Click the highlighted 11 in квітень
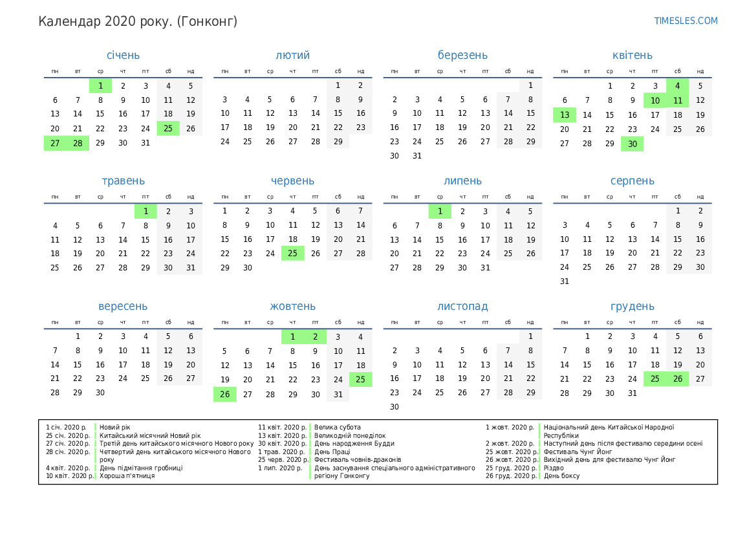The width and height of the screenshot is (756, 535). [x=677, y=100]
